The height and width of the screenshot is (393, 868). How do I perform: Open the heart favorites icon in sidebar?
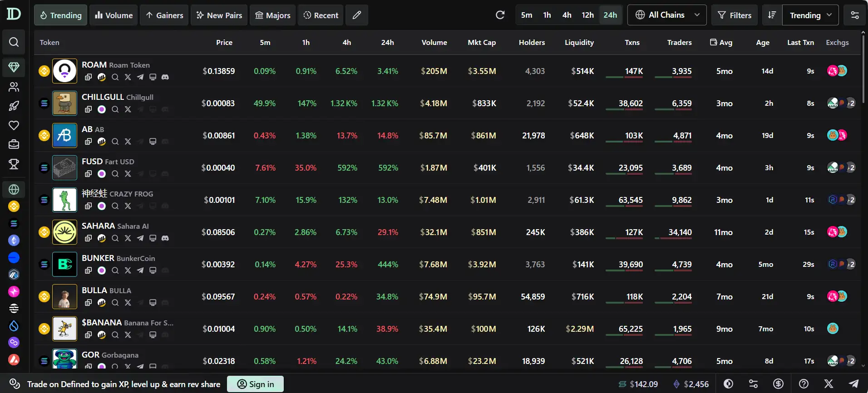tap(14, 125)
